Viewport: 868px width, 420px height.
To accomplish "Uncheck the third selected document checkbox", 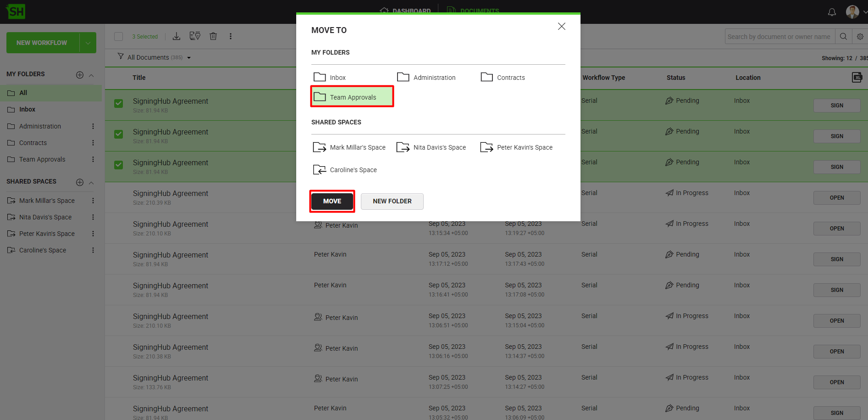I will [119, 165].
